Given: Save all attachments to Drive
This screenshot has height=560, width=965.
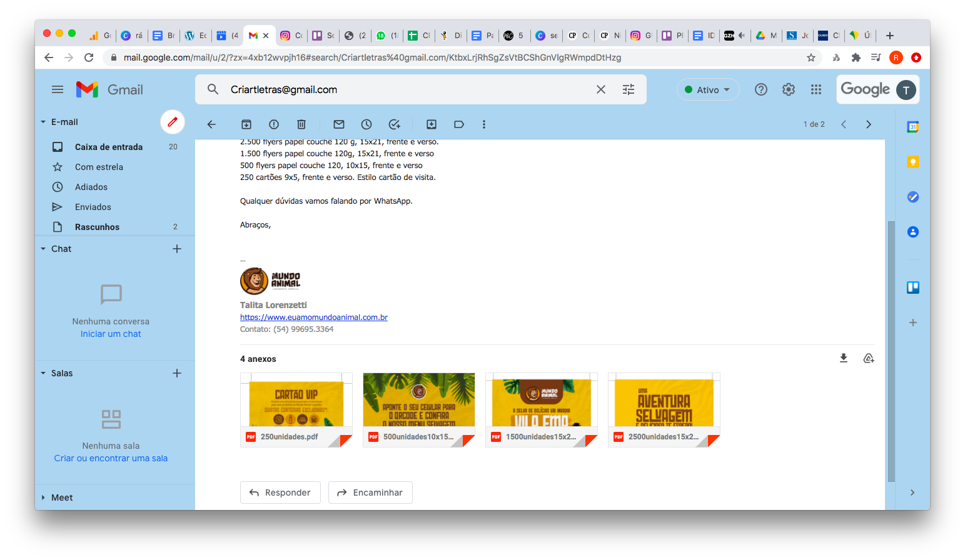Looking at the screenshot, I should tap(869, 358).
